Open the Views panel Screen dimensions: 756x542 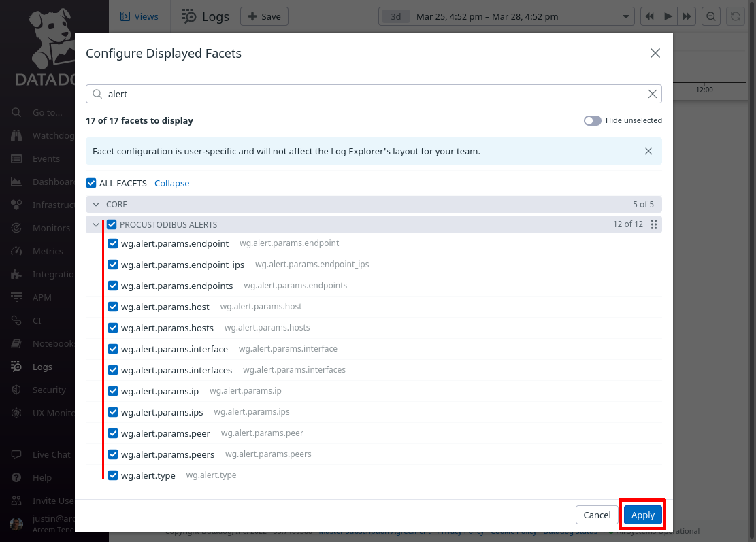point(139,16)
